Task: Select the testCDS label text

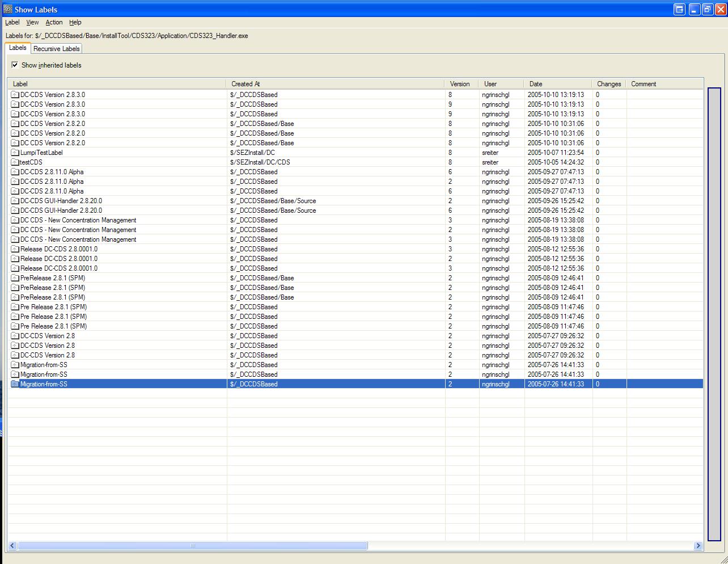Action: (31, 162)
